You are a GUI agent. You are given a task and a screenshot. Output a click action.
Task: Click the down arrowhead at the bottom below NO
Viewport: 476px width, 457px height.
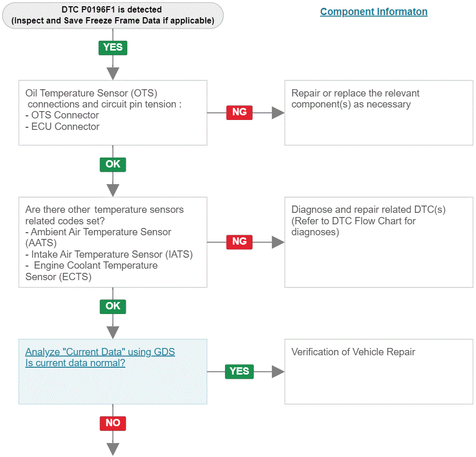[113, 449]
